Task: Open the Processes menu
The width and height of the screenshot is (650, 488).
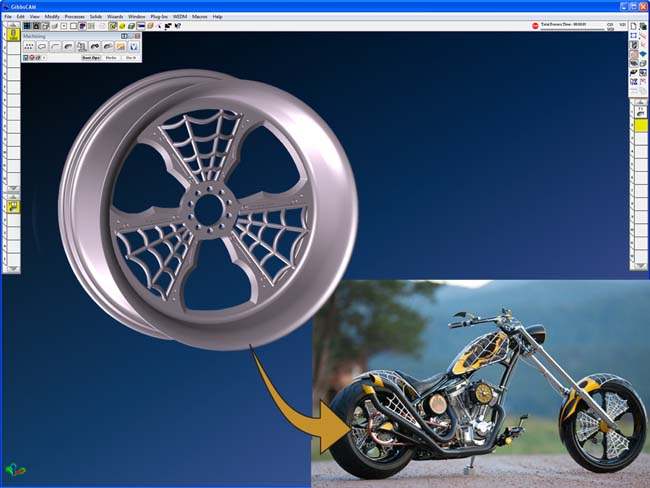Action: pyautogui.click(x=75, y=17)
